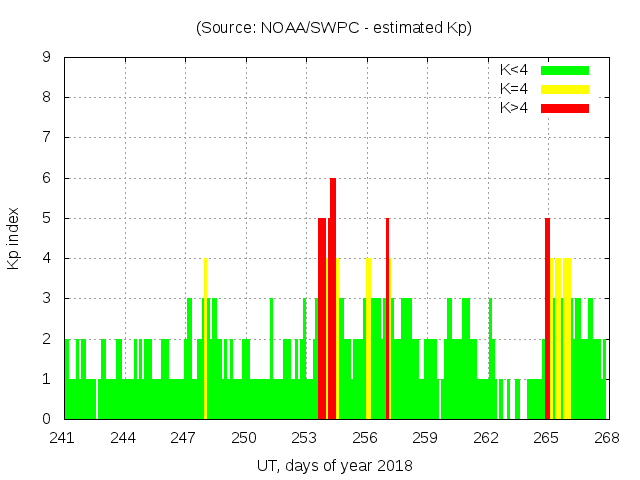640x480 pixels.
Task: Click the x-axis tick label 259
Action: 425,438
